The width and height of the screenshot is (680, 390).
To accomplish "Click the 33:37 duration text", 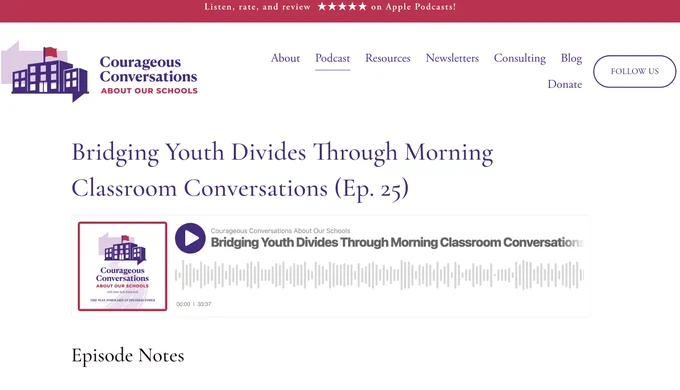I will (x=204, y=304).
